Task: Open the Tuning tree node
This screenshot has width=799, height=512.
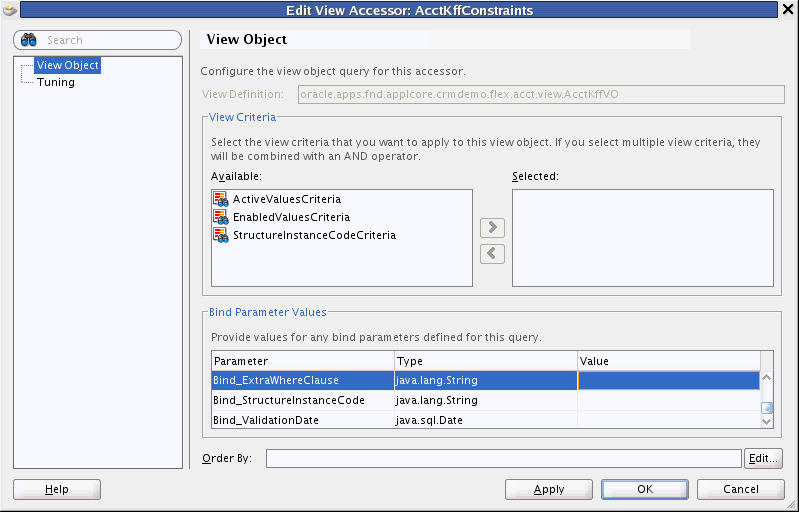Action: tap(56, 82)
